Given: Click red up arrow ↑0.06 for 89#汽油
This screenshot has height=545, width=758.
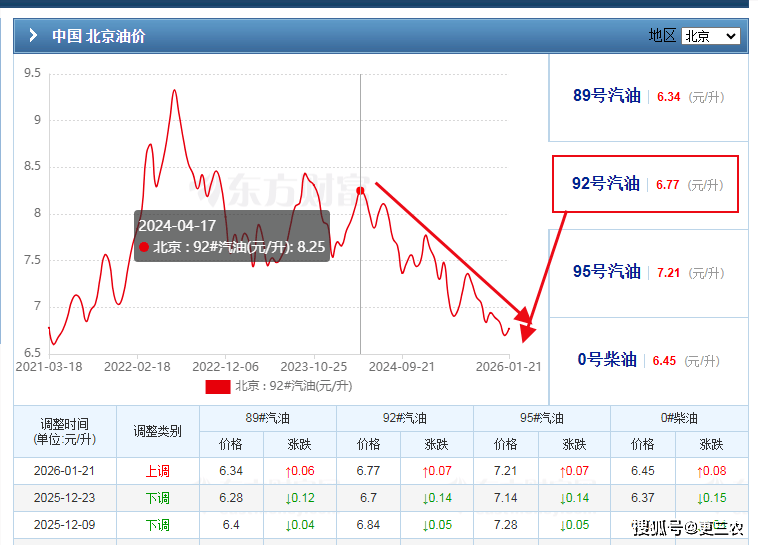Looking at the screenshot, I should coord(301,471).
